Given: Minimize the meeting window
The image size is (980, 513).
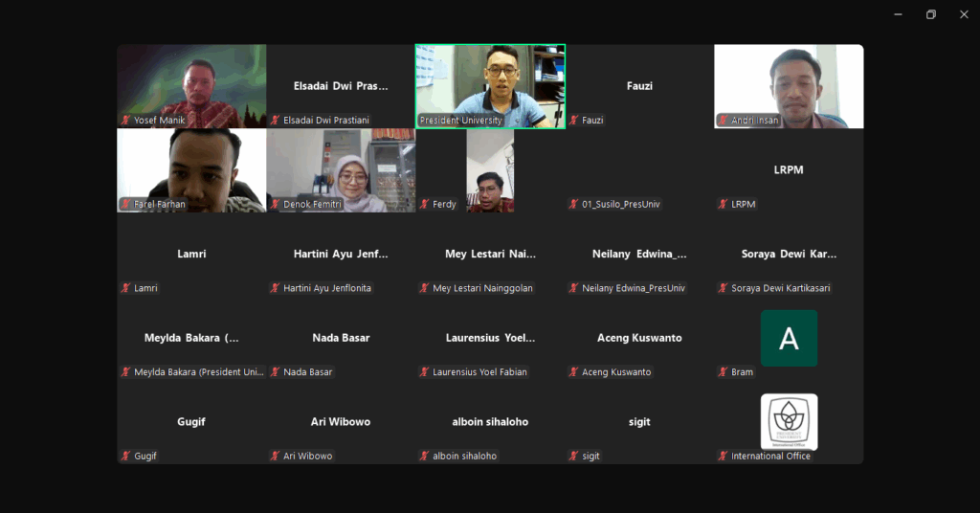Looking at the screenshot, I should tap(898, 14).
